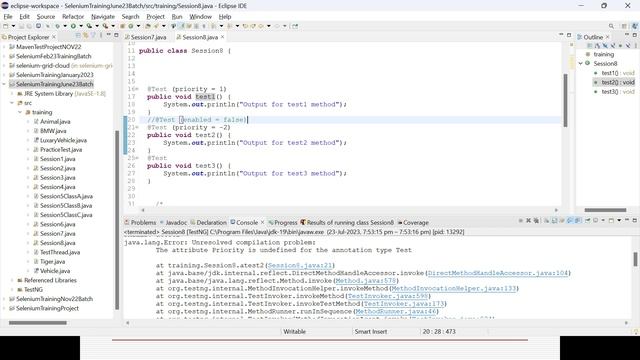Maximize the Project Explorer view

coord(116,36)
